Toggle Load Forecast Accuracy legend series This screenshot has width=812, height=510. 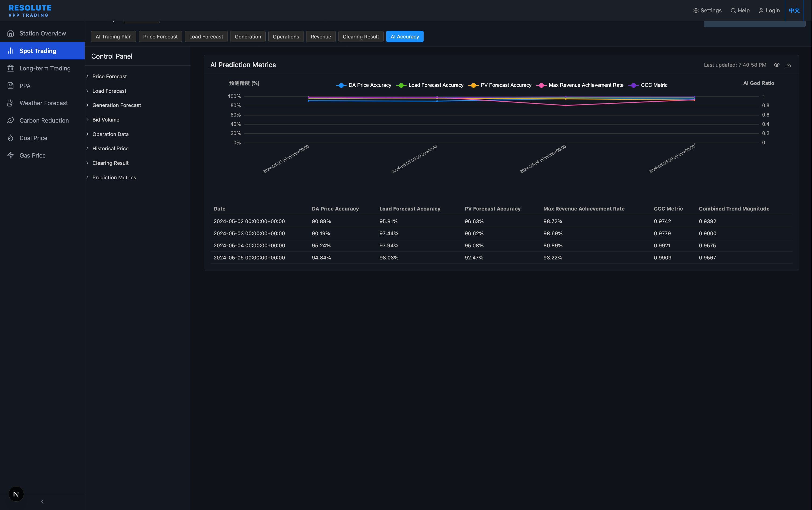(x=430, y=85)
